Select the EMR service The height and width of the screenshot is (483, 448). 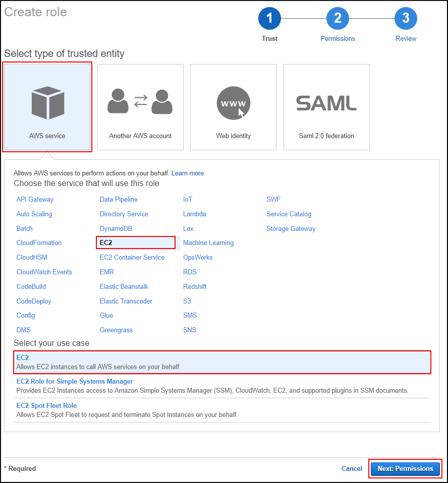pos(106,272)
